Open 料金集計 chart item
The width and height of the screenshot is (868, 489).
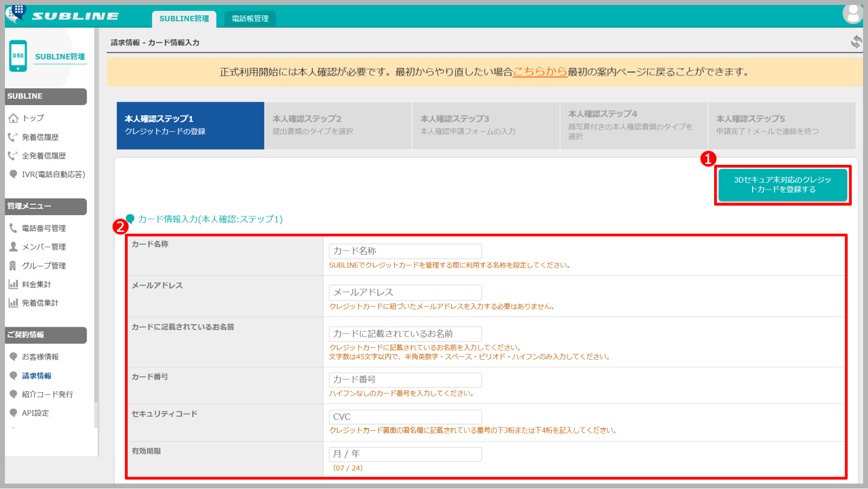coord(36,284)
